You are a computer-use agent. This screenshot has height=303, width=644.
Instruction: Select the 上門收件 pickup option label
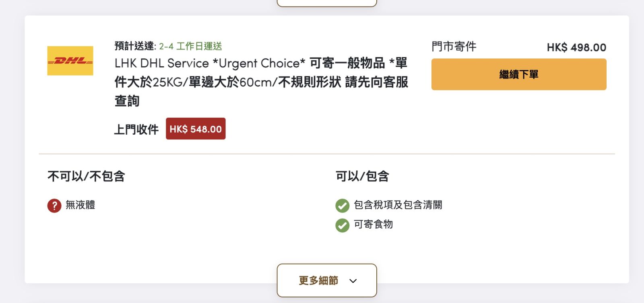click(136, 129)
